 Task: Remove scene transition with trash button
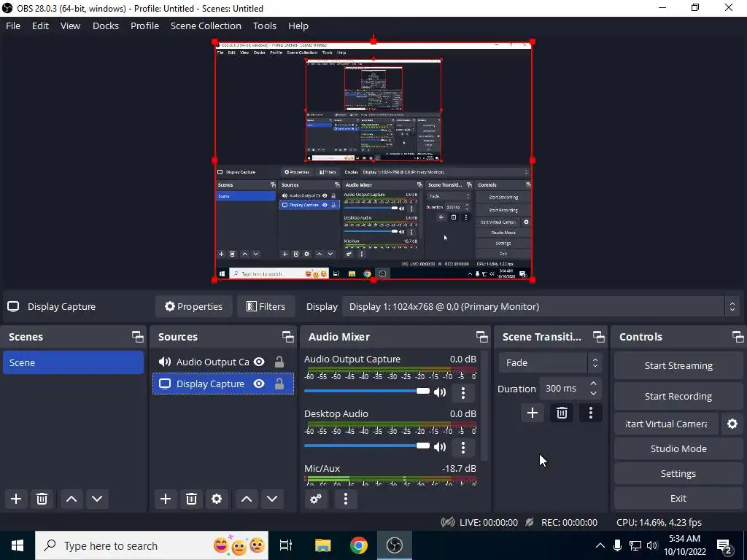pyautogui.click(x=562, y=413)
